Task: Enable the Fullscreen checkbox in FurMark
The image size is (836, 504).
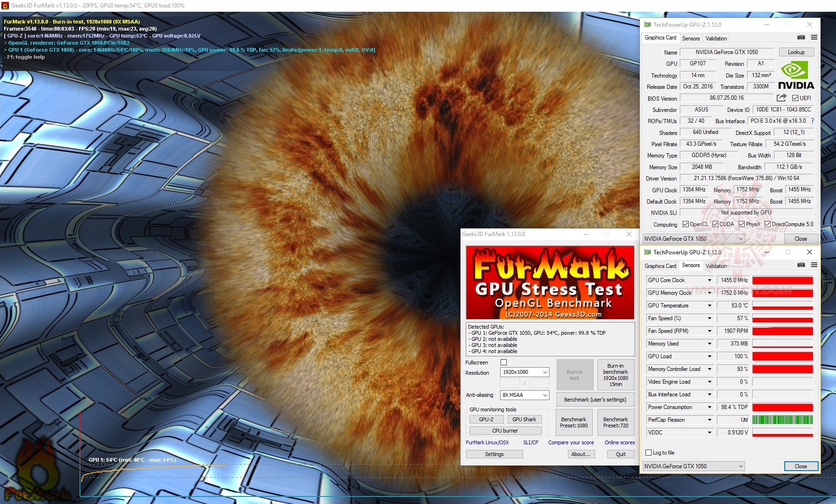Action: [x=503, y=362]
